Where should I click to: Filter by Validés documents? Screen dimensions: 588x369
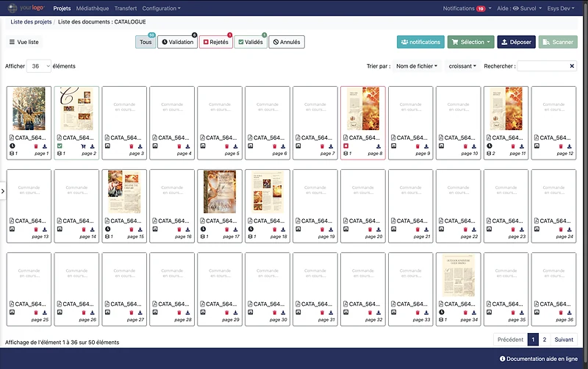click(x=251, y=42)
